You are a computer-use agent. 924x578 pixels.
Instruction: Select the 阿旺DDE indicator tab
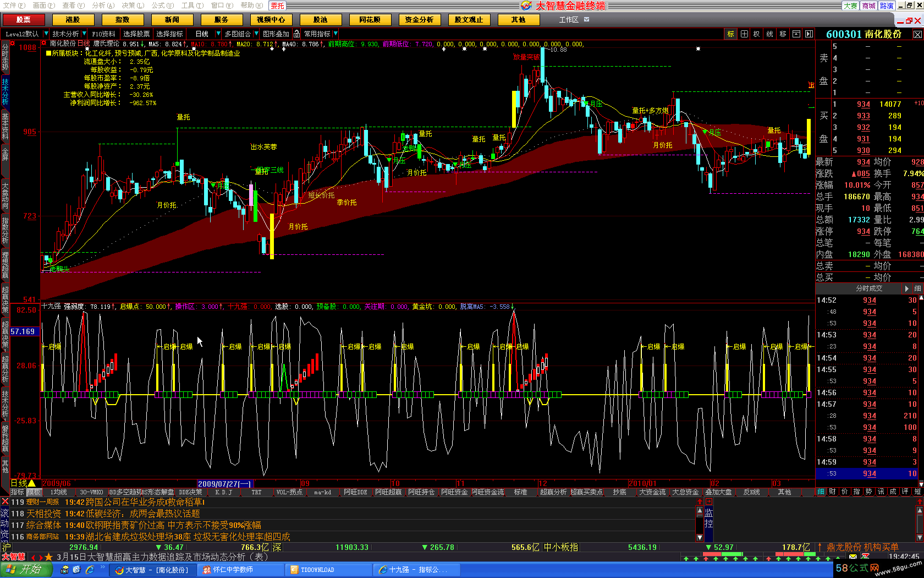tap(355, 492)
